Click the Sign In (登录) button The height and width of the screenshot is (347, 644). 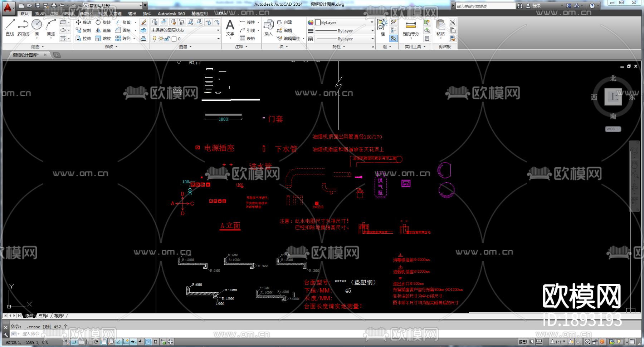click(533, 5)
